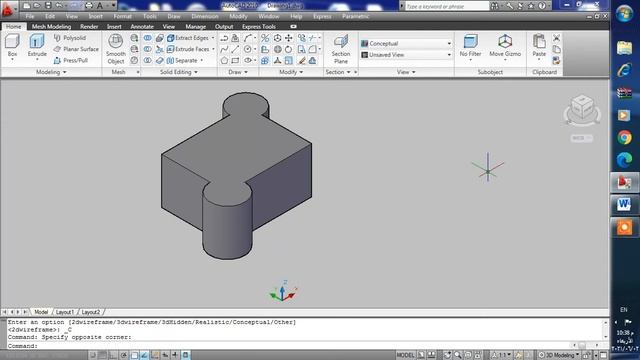
Task: Insert a Section Plane
Action: point(341,49)
